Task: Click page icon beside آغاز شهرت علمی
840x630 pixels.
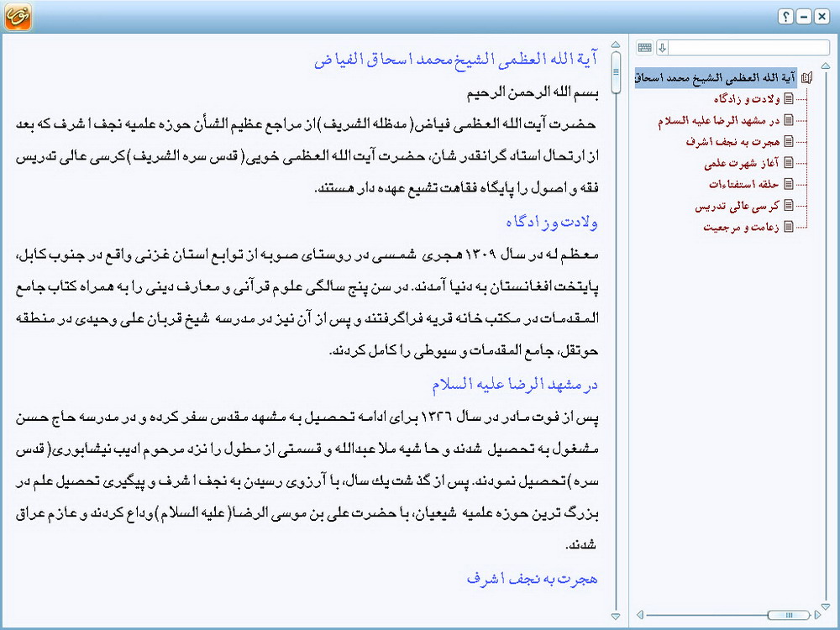Action: click(x=789, y=162)
